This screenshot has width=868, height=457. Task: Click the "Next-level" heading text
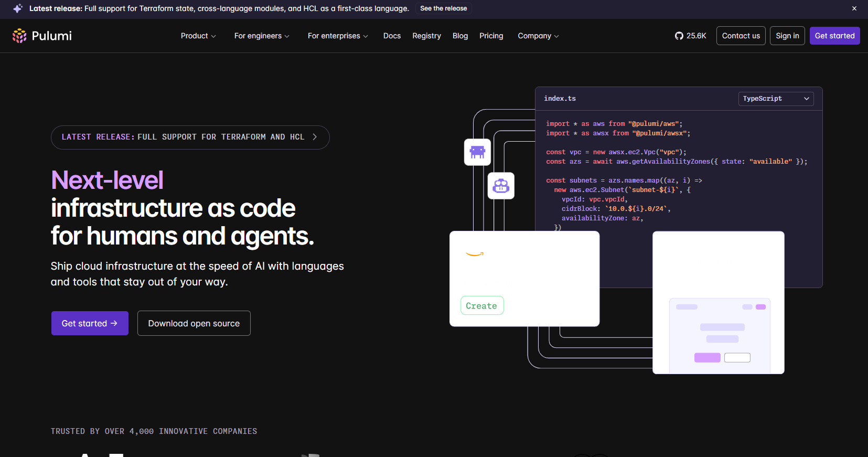tap(107, 180)
